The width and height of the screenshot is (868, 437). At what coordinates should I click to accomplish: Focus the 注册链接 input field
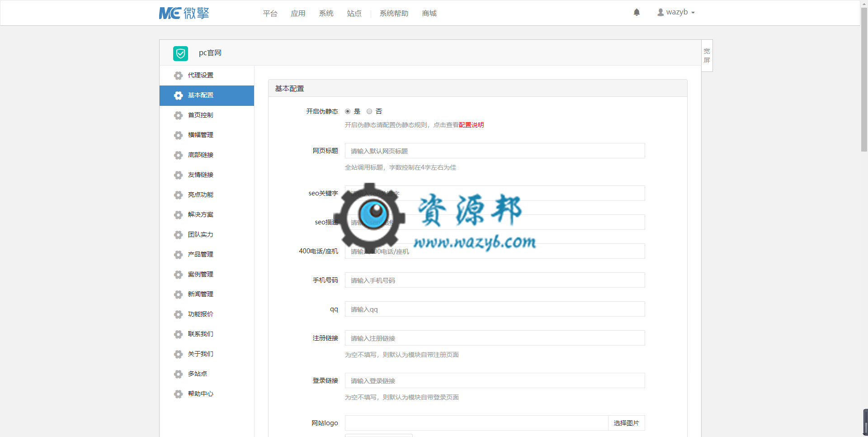[495, 338]
